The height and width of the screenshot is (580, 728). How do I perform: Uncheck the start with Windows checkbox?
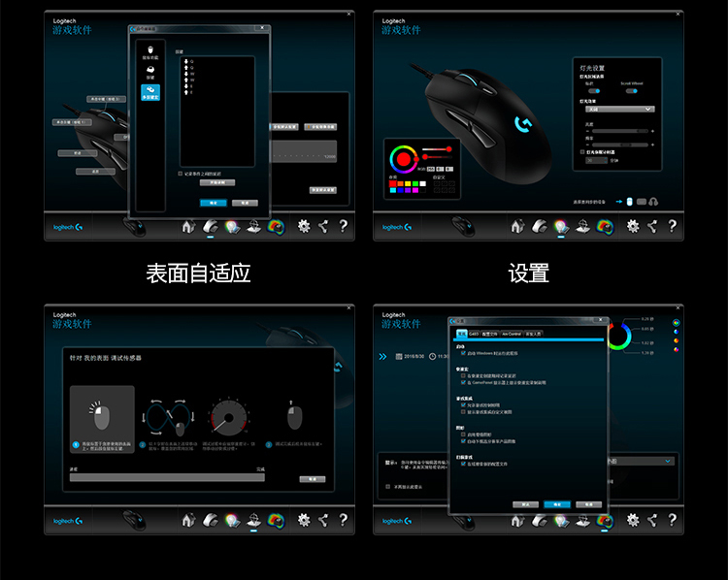pyautogui.click(x=463, y=353)
